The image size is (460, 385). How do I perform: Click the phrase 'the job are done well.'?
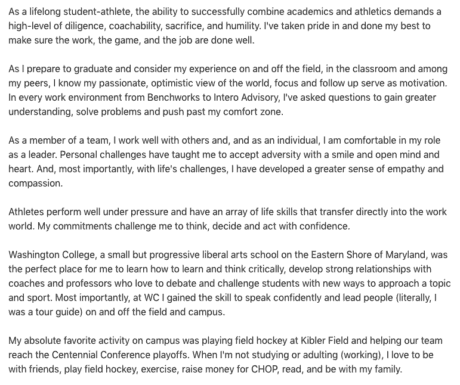pyautogui.click(x=209, y=40)
